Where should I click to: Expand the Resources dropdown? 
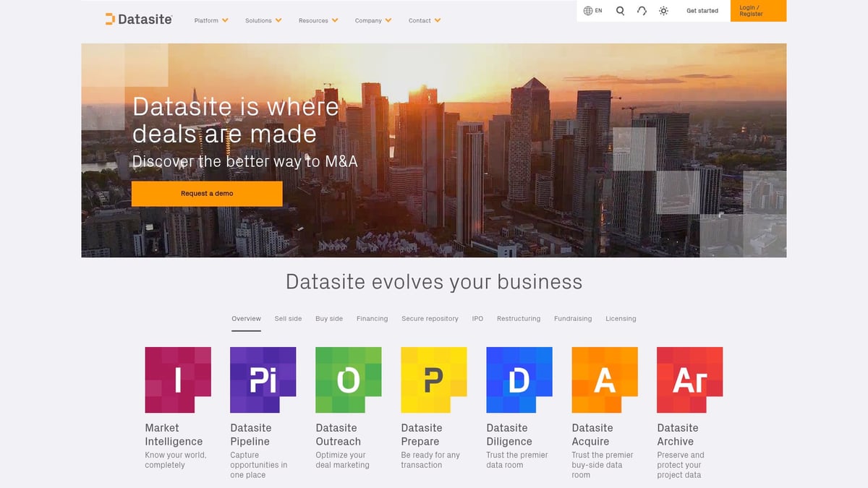(318, 20)
